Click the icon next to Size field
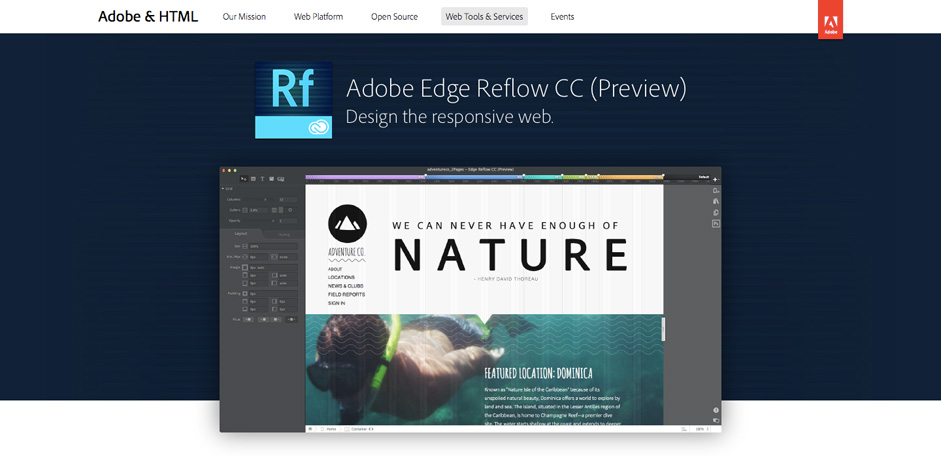The image size is (941, 456). pyautogui.click(x=245, y=246)
